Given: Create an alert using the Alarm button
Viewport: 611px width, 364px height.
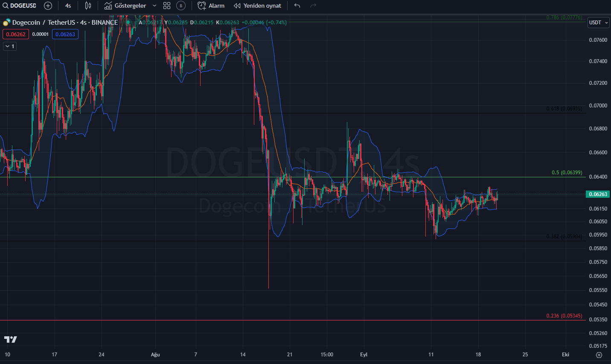Looking at the screenshot, I should (211, 6).
